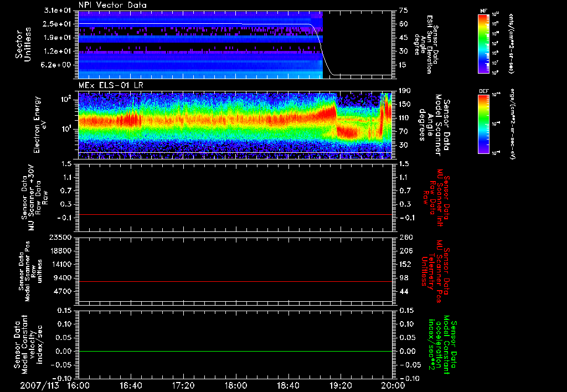The width and height of the screenshot is (567, 392).
Task: Click the '60' sun elevation angle tick
Action: pos(404,24)
